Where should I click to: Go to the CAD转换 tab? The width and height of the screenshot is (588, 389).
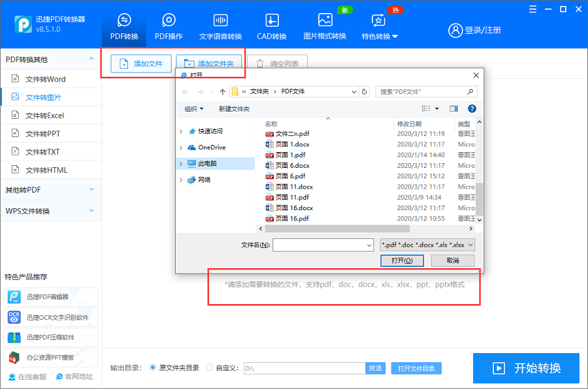pyautogui.click(x=272, y=27)
